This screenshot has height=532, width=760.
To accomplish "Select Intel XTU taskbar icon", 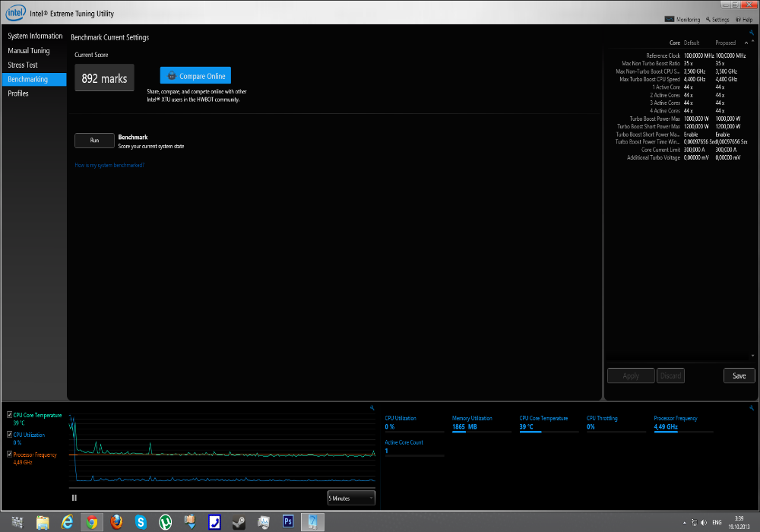I will (x=312, y=522).
